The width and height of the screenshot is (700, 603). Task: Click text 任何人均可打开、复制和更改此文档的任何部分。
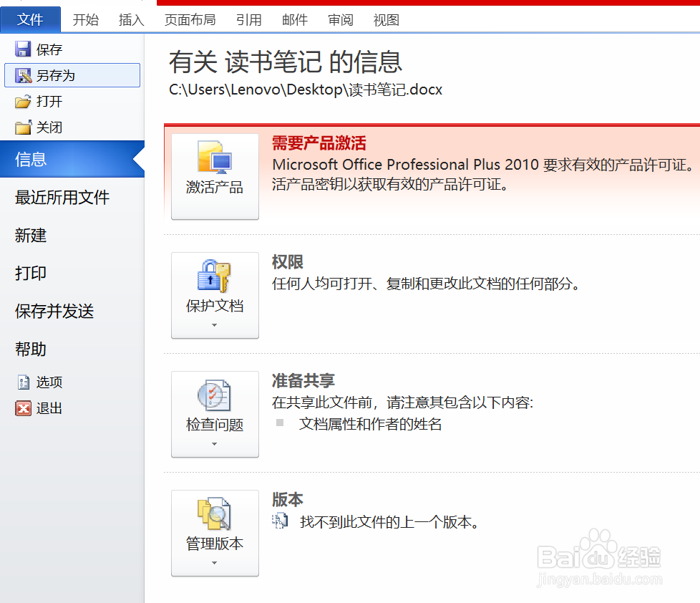click(427, 284)
